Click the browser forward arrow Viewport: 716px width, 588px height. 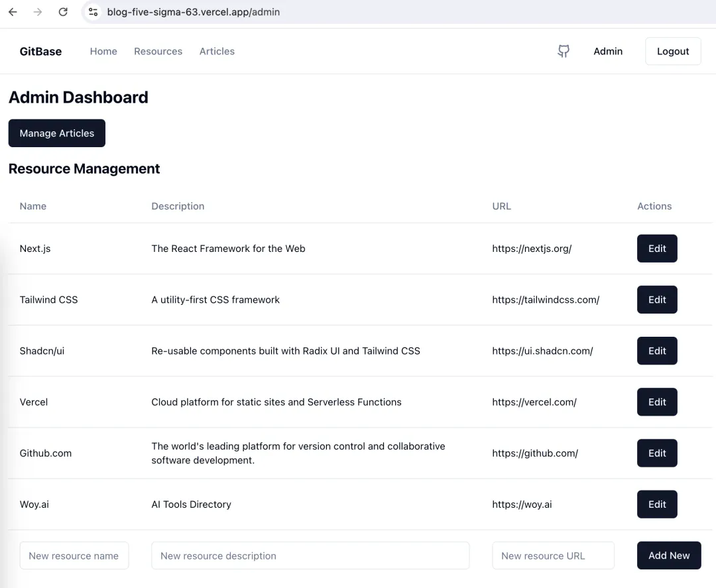[38, 12]
